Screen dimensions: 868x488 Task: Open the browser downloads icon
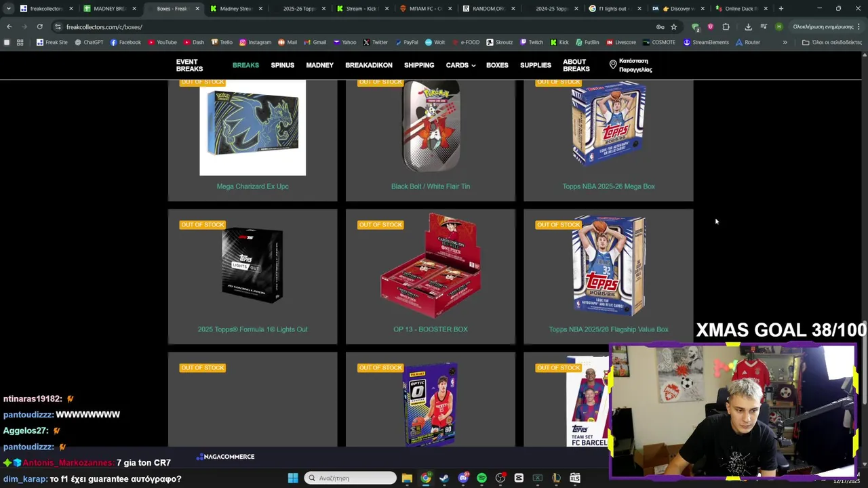(x=748, y=27)
